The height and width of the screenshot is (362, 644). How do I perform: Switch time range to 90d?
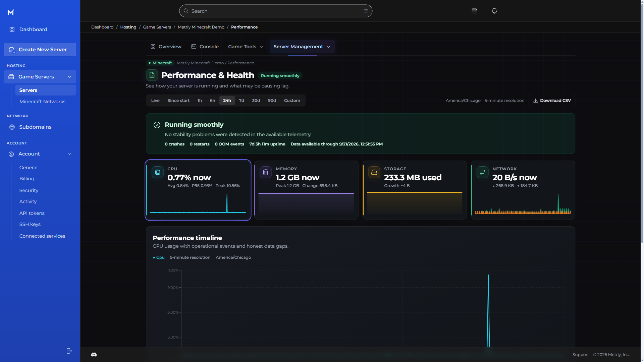pyautogui.click(x=272, y=101)
